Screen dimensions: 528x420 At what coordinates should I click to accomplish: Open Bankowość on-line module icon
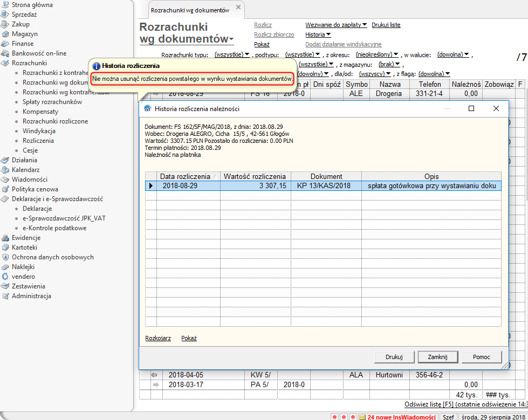point(5,53)
